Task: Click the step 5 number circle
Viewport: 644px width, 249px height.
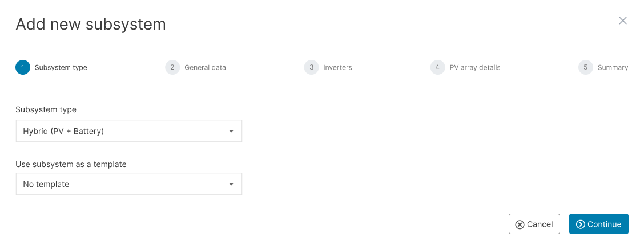Action: pos(585,67)
